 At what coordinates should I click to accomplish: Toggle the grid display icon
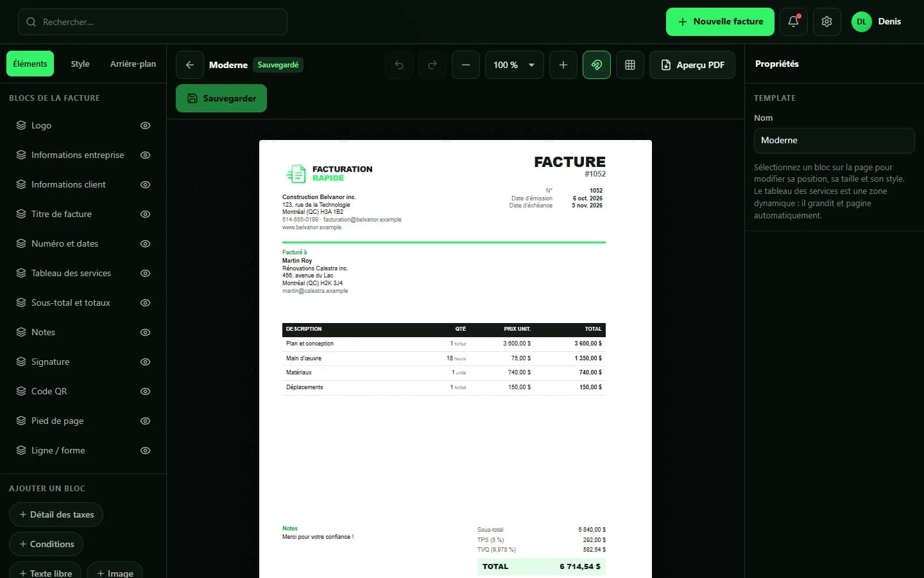tap(629, 65)
